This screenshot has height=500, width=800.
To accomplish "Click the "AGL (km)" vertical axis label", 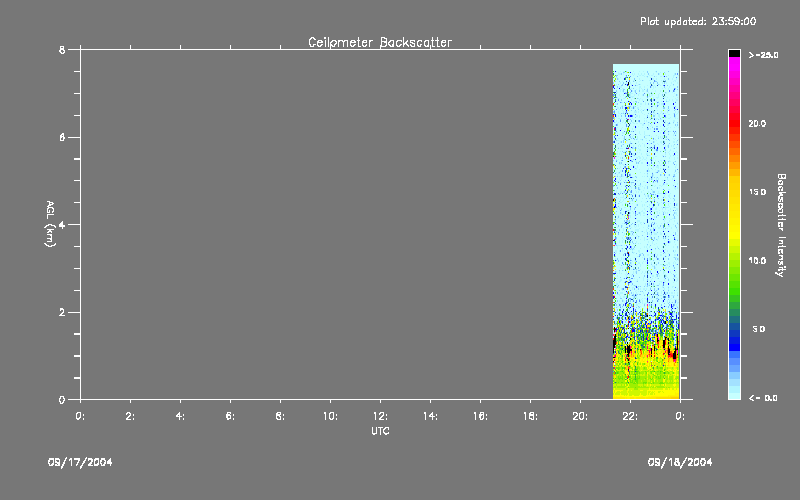I will [x=50, y=223].
